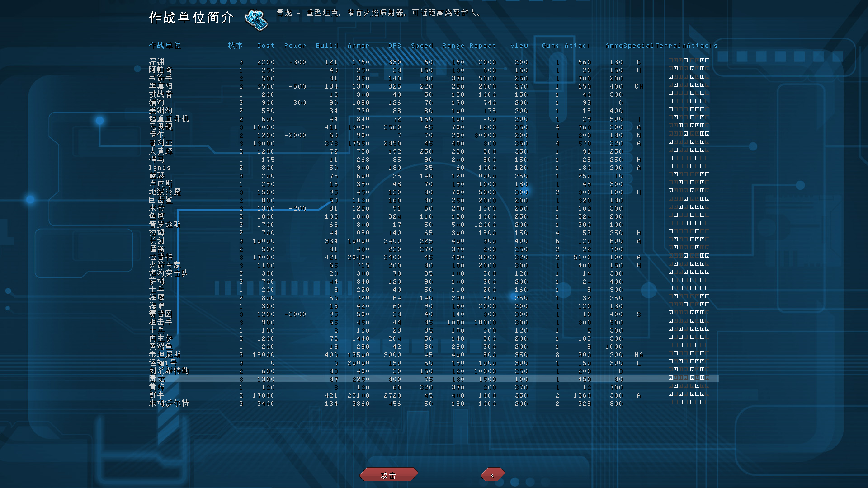This screenshot has width=868, height=488.
Task: Click the Cost column header
Action: coord(266,46)
